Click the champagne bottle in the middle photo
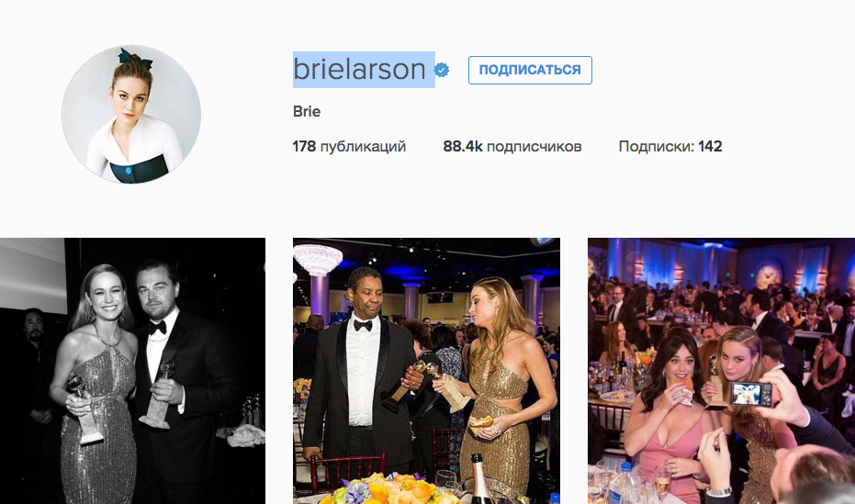The image size is (855, 504). pyautogui.click(x=481, y=479)
